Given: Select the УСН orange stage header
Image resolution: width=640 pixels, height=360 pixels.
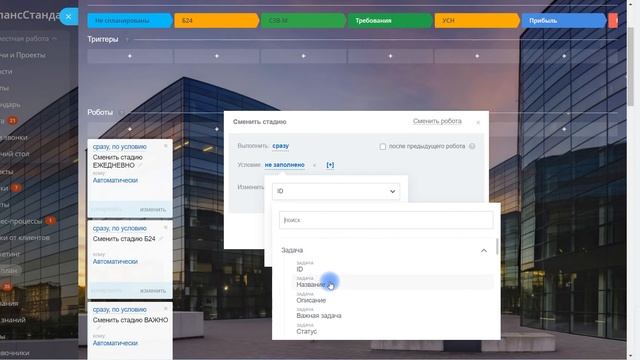Looking at the screenshot, I should click(477, 20).
